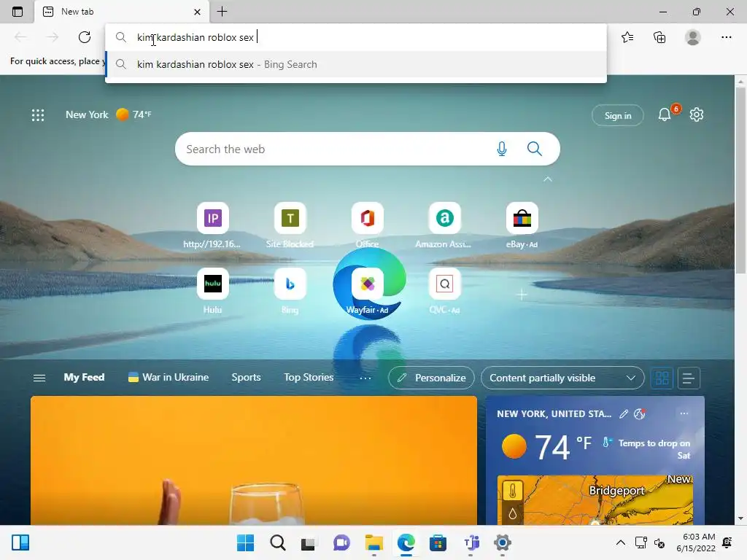Click the refresh page icon

(85, 37)
